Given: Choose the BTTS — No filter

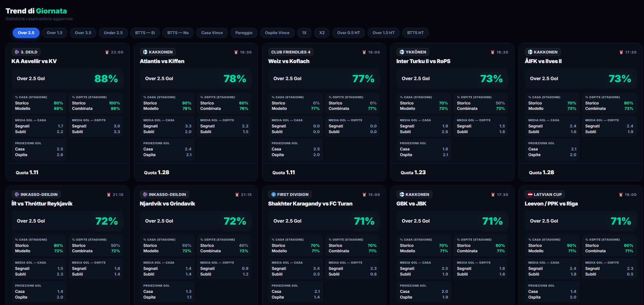Looking at the screenshot, I should click(x=178, y=33).
